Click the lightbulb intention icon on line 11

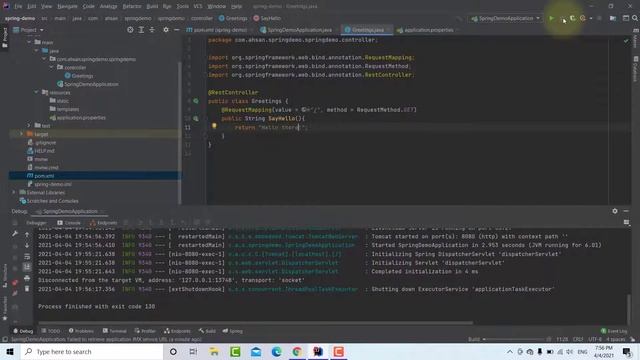pos(214,127)
